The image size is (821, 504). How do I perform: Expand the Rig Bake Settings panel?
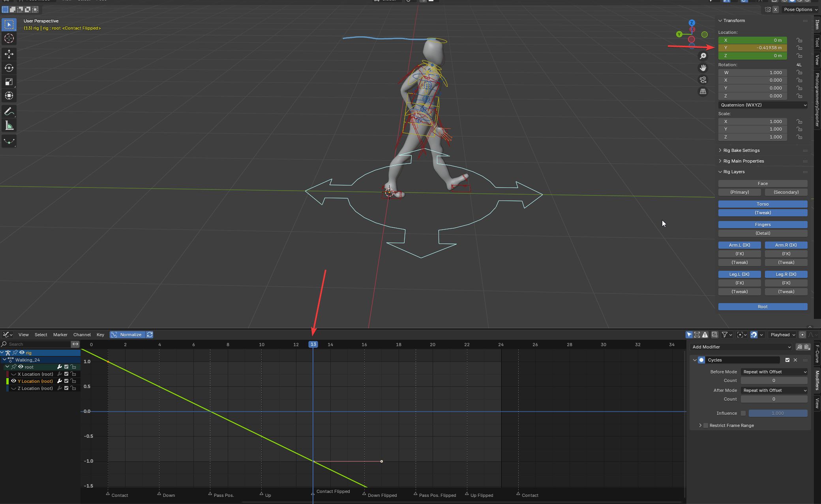click(x=741, y=150)
